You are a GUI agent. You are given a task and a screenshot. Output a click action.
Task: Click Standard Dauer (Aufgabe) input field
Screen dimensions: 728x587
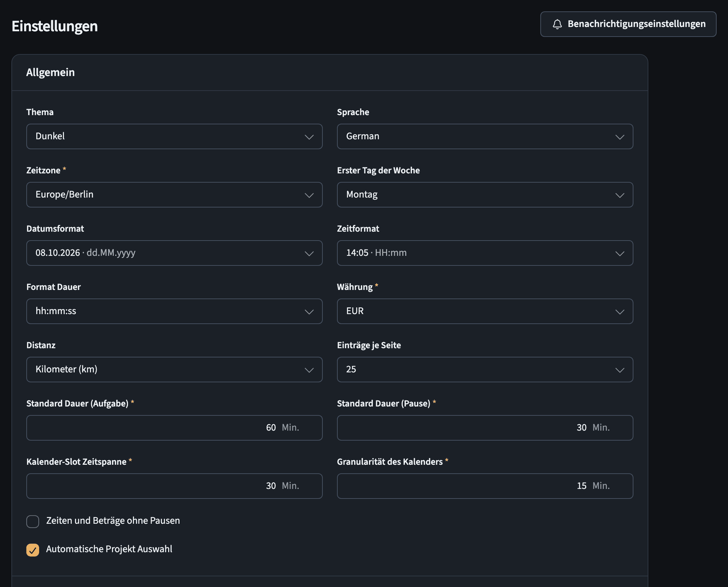[x=174, y=427]
